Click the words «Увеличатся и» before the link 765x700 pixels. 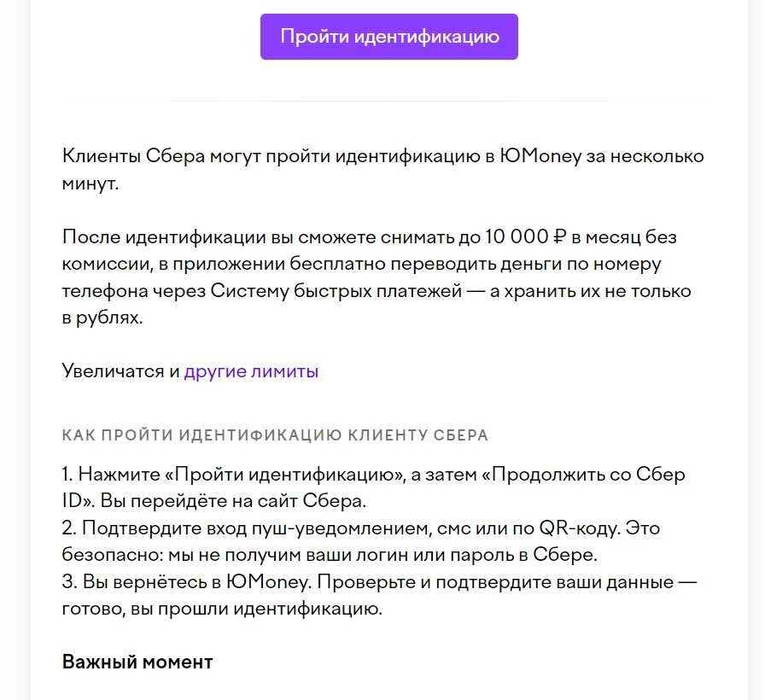pos(120,371)
